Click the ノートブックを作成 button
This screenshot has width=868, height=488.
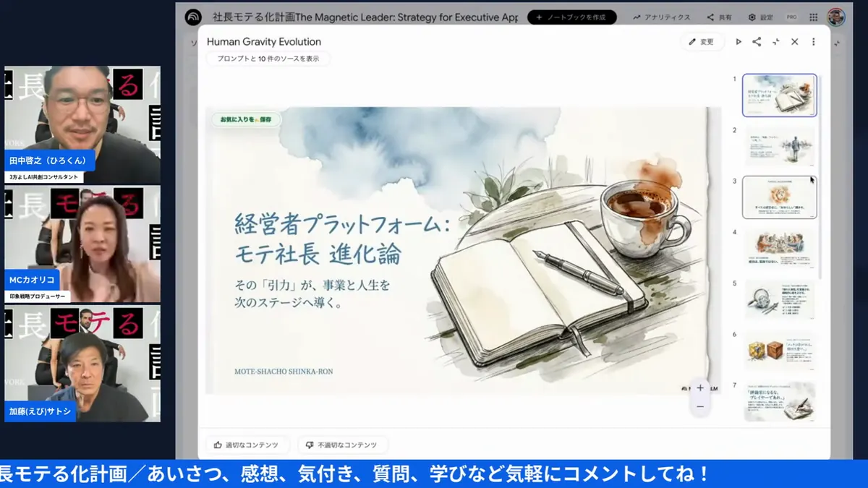572,17
